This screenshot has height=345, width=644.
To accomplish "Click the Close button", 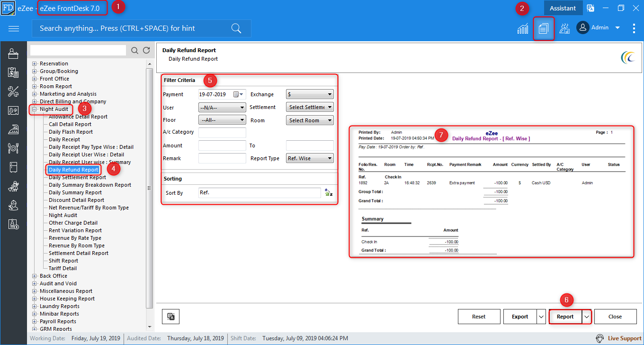I will (x=616, y=317).
